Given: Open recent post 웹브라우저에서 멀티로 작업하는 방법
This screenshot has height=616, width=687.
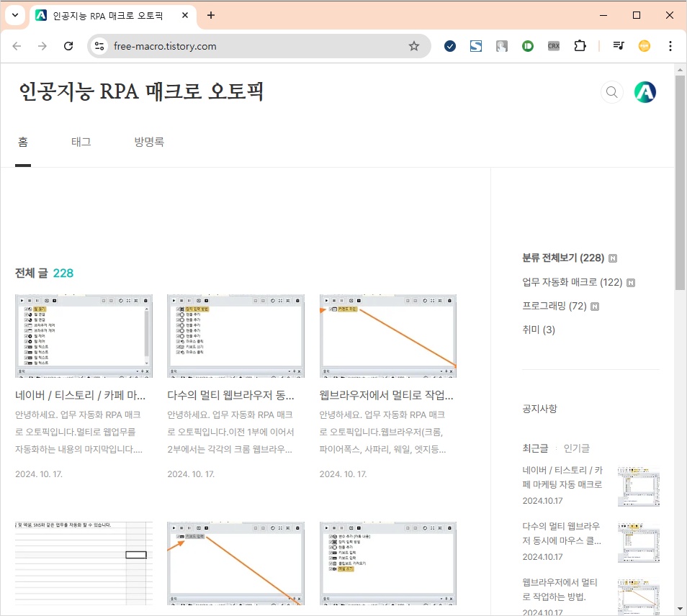Looking at the screenshot, I should 560,589.
